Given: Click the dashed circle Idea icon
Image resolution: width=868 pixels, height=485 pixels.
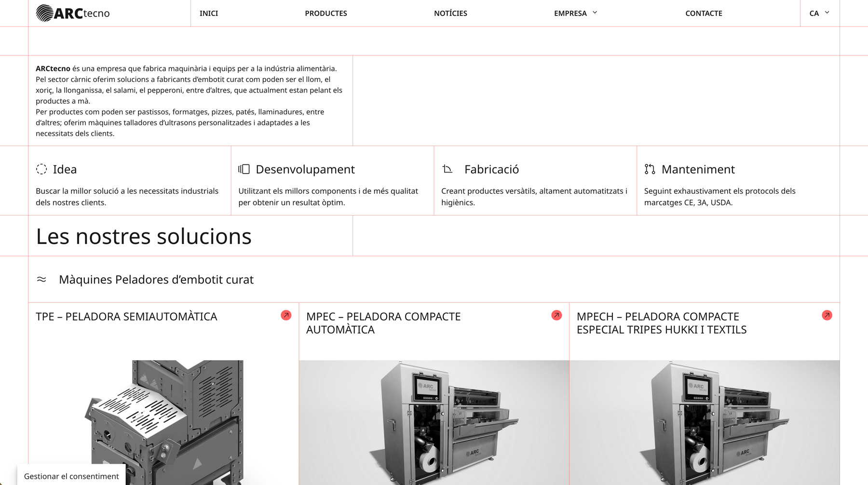Looking at the screenshot, I should click(41, 169).
